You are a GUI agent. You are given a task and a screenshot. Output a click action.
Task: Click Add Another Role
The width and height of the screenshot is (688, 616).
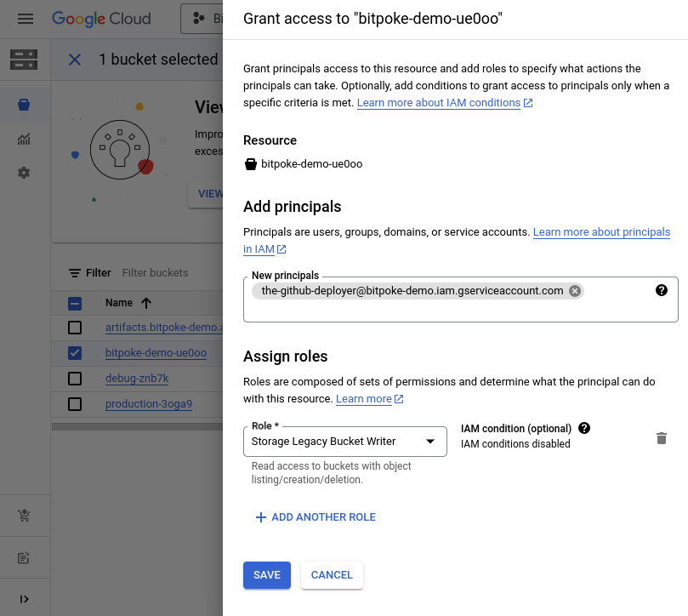click(316, 517)
